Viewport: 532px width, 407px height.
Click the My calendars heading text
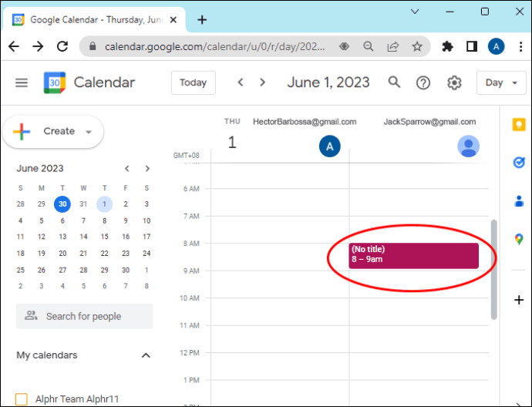coord(47,355)
